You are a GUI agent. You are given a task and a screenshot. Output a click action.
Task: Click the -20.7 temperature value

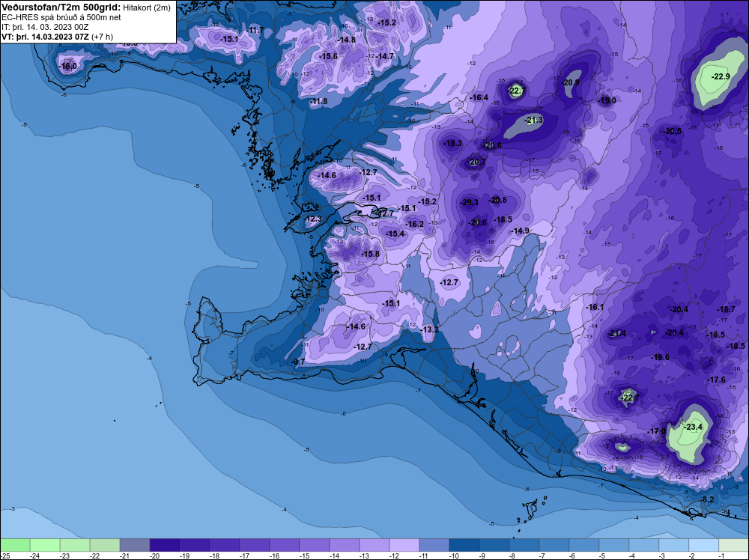tap(476, 162)
